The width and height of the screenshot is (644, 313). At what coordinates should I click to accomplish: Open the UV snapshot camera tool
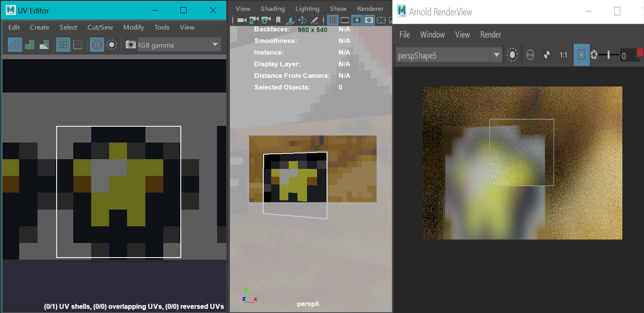[x=130, y=45]
